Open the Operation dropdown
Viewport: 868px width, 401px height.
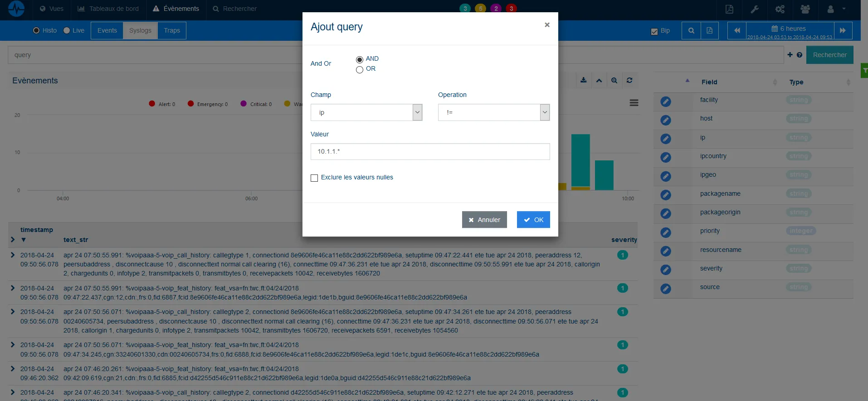point(494,112)
